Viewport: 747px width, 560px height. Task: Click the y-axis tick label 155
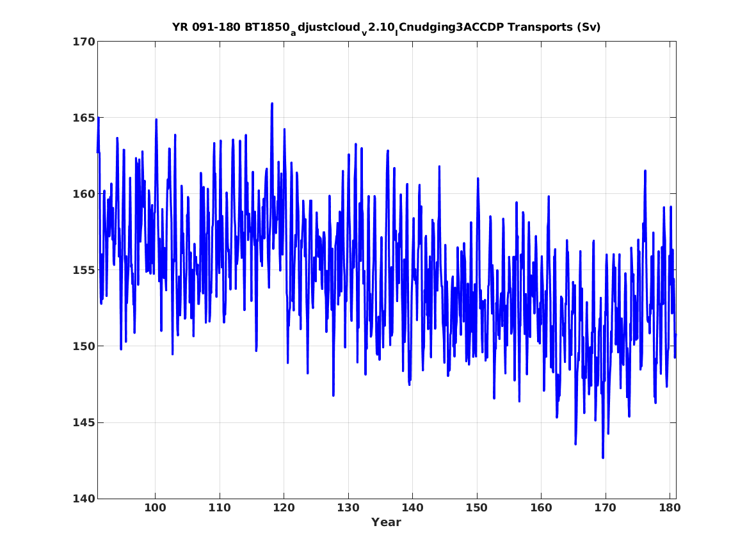pos(84,271)
